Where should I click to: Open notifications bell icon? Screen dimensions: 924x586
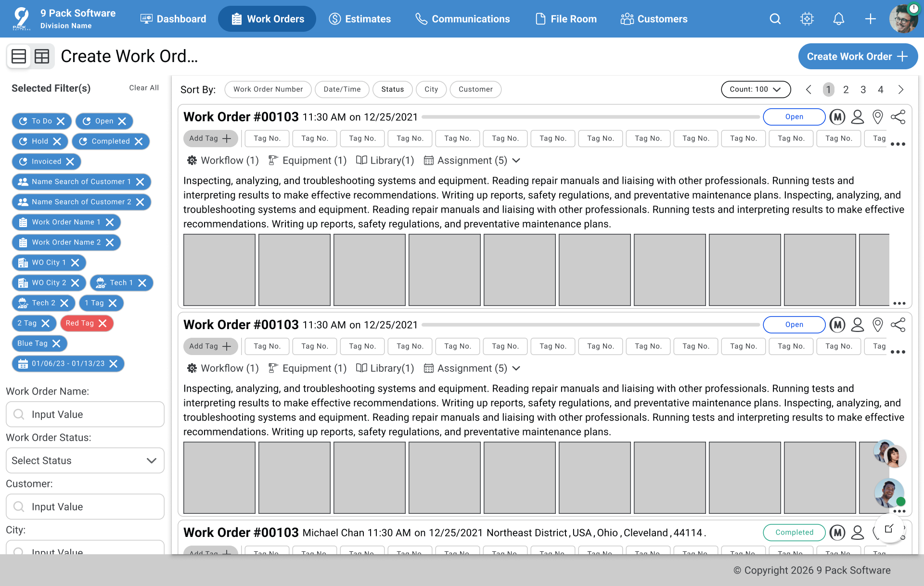point(838,19)
